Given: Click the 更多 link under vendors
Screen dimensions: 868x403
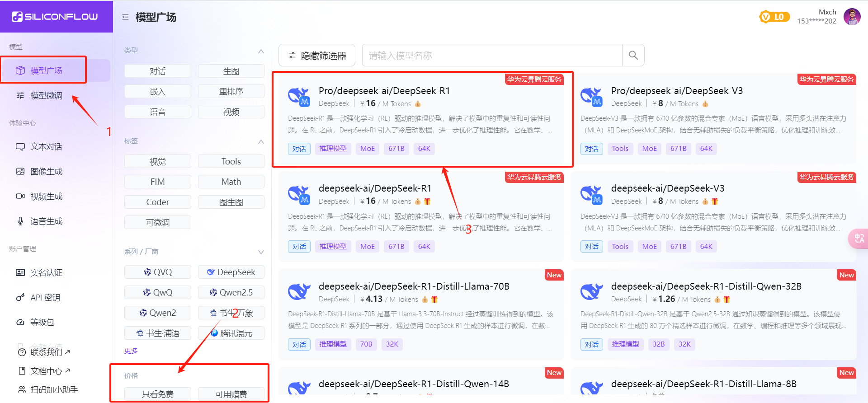Looking at the screenshot, I should [x=131, y=351].
